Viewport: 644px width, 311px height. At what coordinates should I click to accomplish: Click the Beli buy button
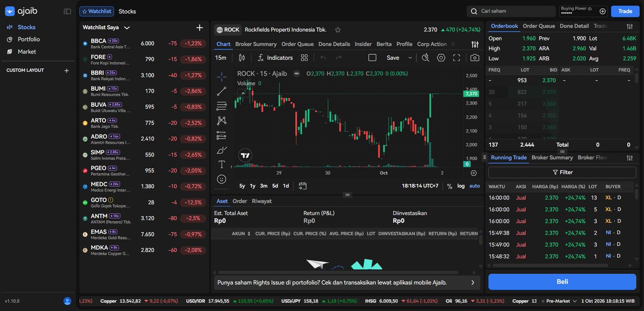click(x=562, y=281)
